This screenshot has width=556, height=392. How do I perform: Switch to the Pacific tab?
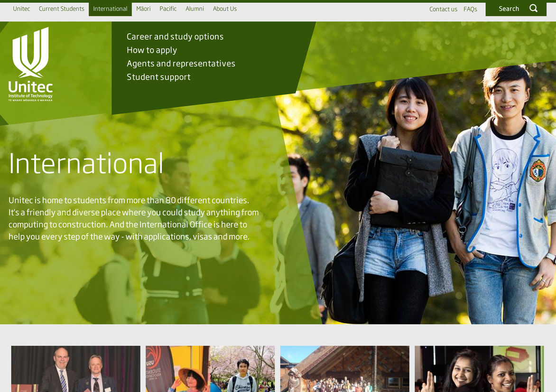[x=168, y=9]
